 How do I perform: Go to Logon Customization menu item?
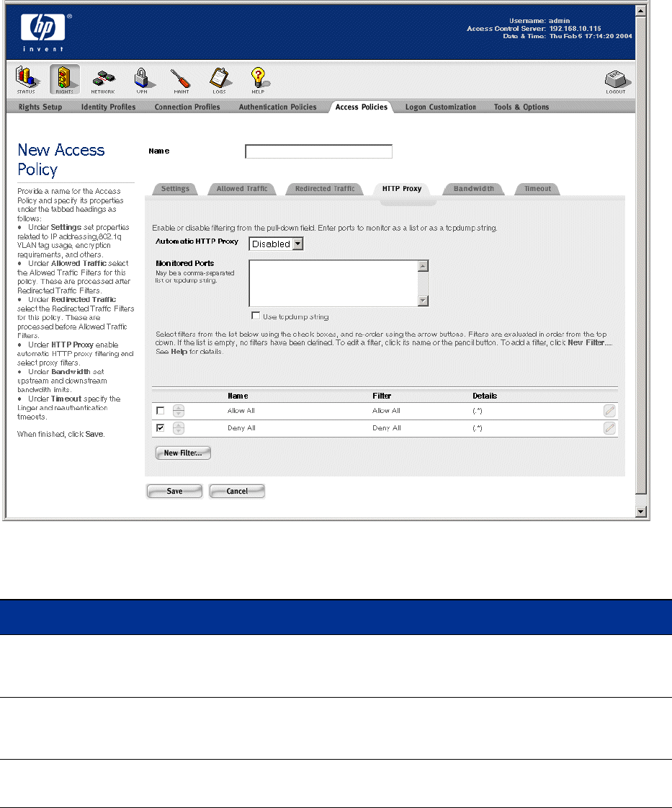click(x=440, y=107)
